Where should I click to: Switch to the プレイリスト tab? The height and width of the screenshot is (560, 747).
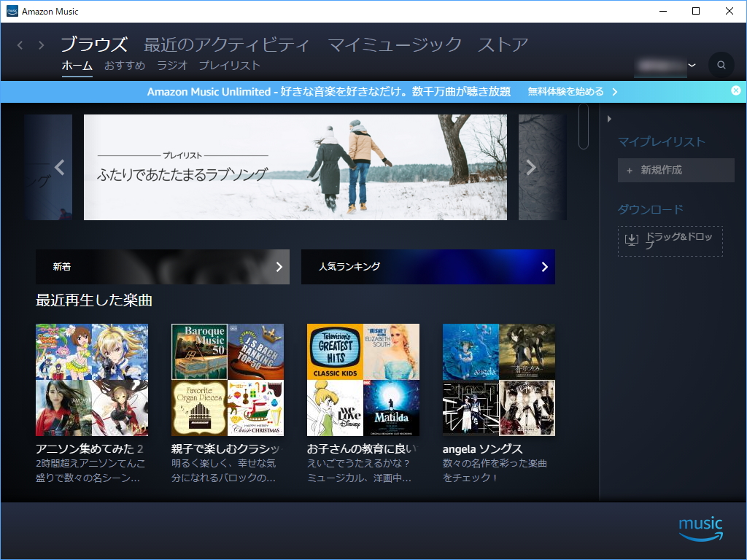click(x=231, y=65)
